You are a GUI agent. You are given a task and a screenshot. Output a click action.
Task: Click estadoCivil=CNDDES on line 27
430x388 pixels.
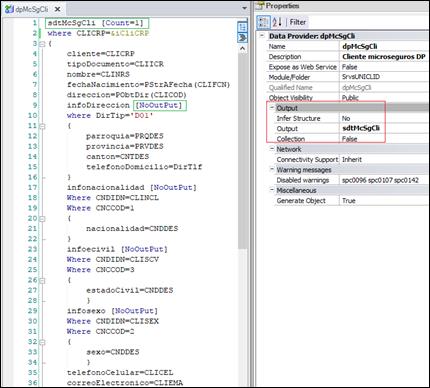[130, 290]
